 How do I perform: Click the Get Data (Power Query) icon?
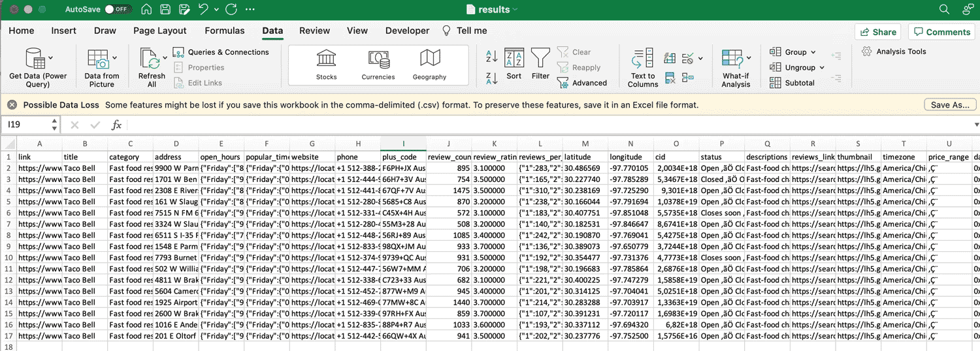coord(35,59)
